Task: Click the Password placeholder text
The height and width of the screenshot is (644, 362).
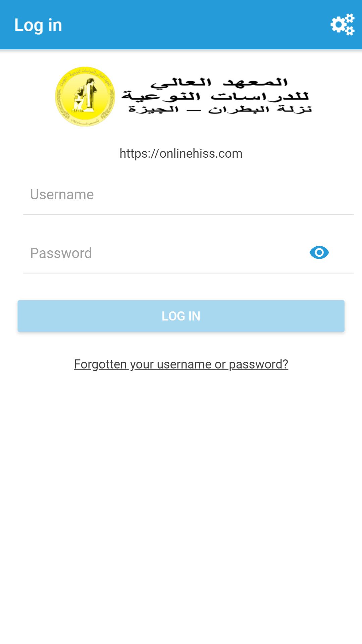Action: (x=61, y=253)
